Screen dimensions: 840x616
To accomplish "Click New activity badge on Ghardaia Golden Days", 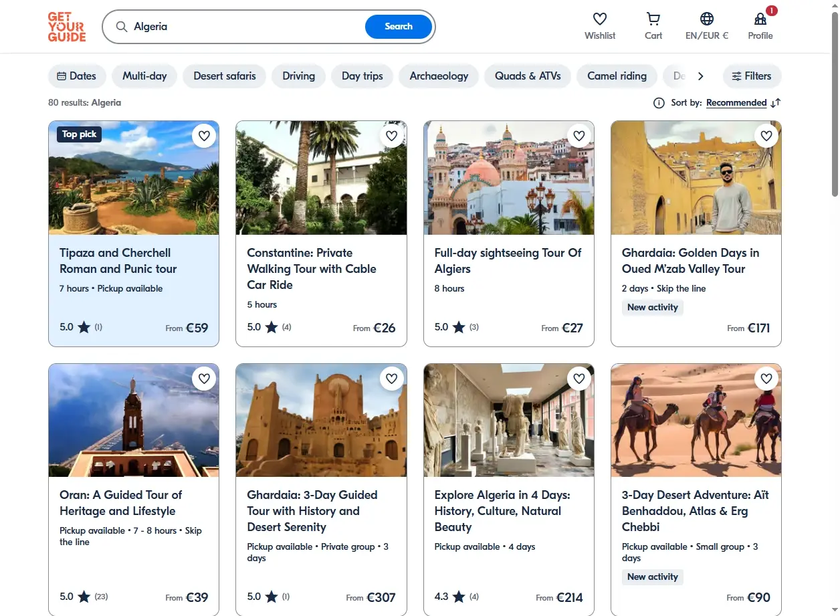I will click(x=653, y=308).
